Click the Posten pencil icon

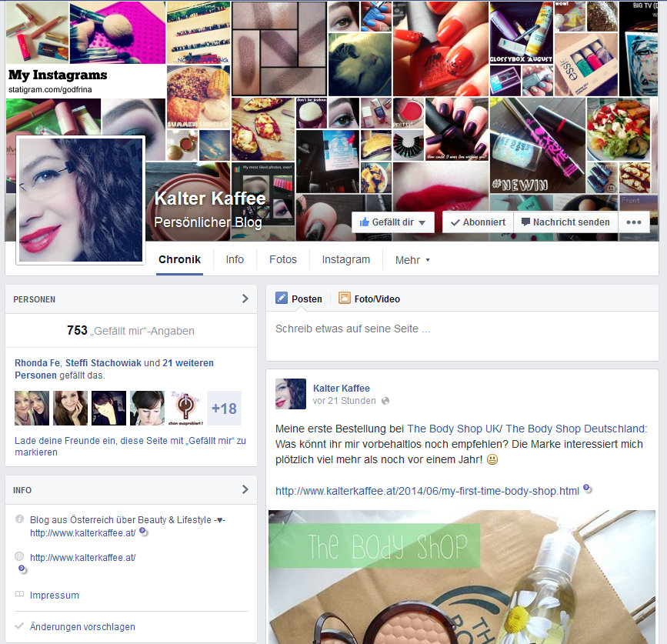(281, 298)
